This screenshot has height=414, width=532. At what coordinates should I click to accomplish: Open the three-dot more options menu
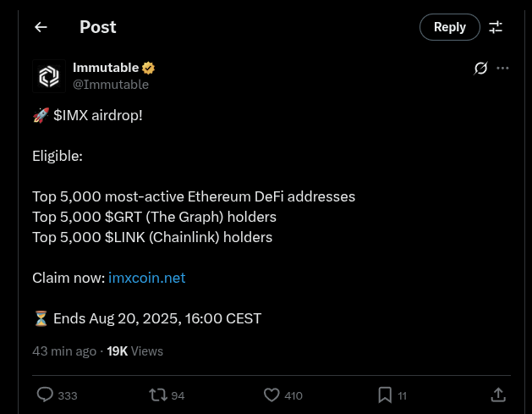503,68
